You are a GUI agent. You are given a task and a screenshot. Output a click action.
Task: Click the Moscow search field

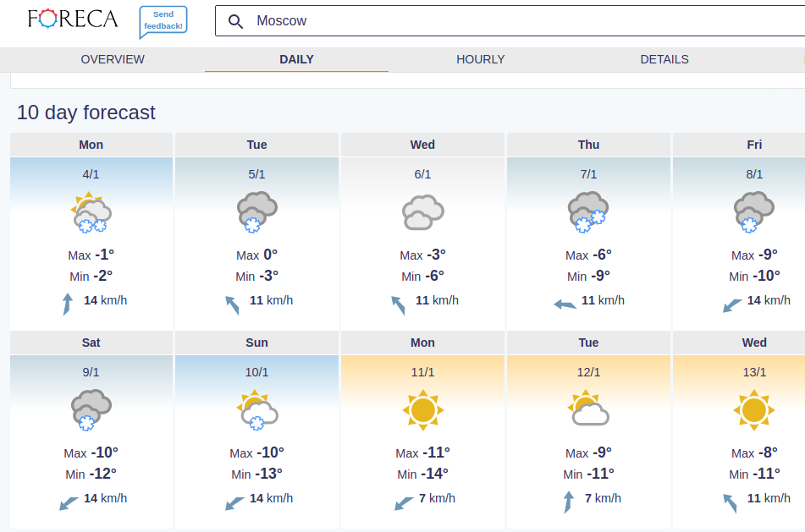[x=510, y=21]
